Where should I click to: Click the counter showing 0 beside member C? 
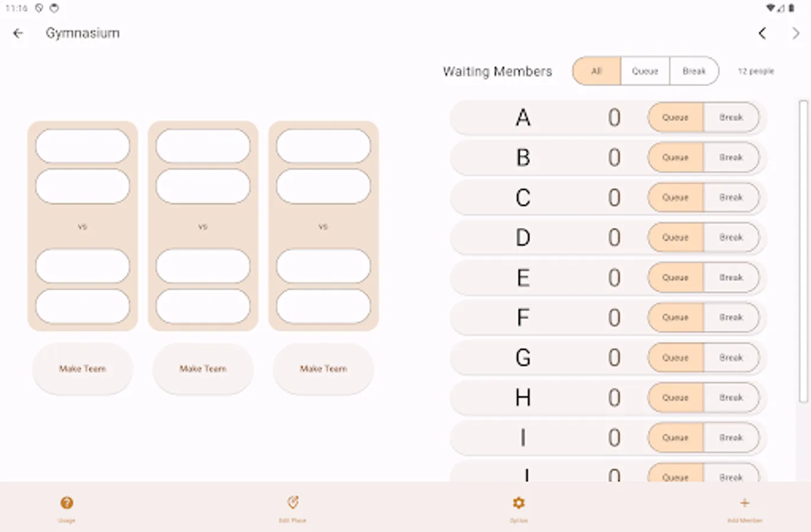[614, 197]
